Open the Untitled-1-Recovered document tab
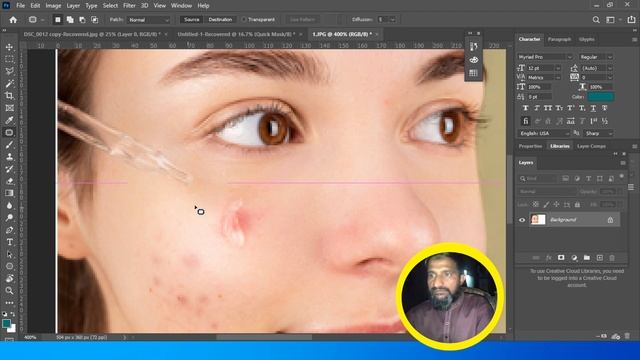640x360 pixels. pyautogui.click(x=236, y=34)
